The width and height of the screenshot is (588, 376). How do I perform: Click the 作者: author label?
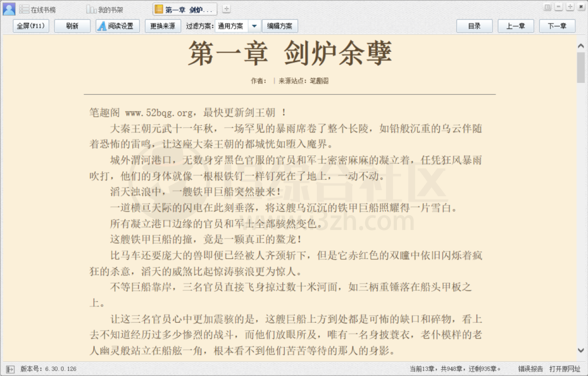(x=259, y=81)
